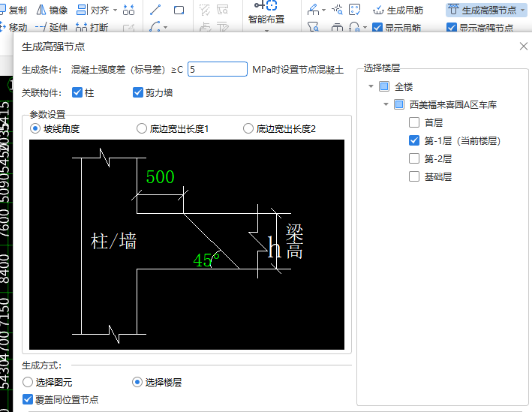Image resolution: width=532 pixels, height=412 pixels.
Task: Select the 底边宽出长度1 radio button
Action: (142, 128)
